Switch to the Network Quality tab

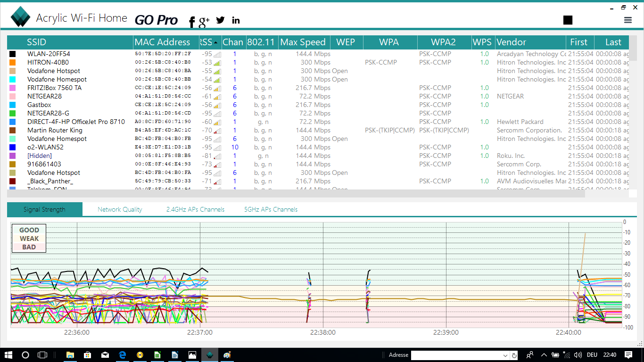(120, 209)
